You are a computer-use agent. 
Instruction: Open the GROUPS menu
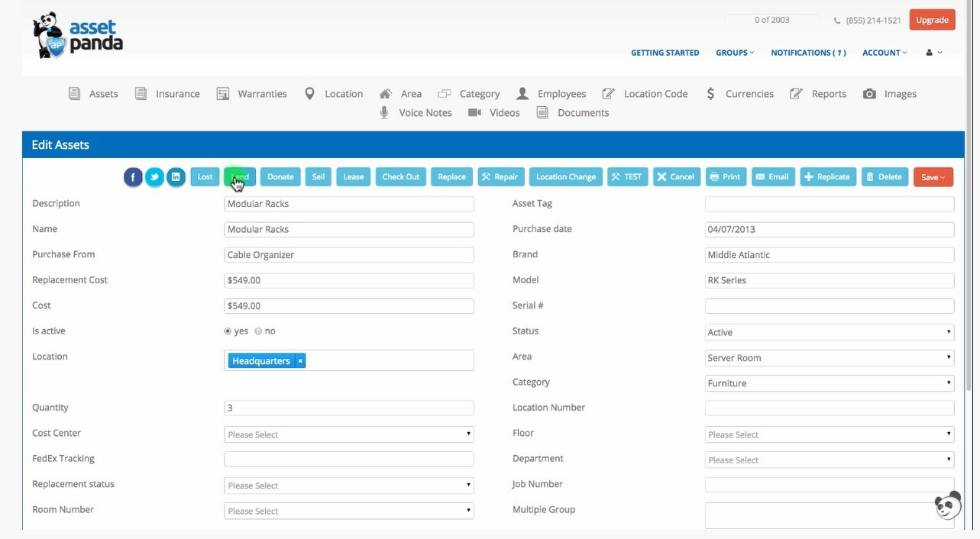733,53
